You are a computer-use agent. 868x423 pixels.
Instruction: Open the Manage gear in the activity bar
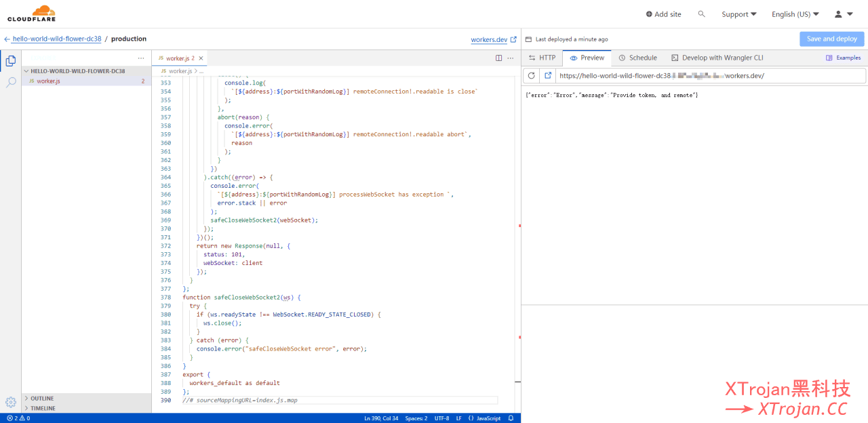tap(11, 402)
